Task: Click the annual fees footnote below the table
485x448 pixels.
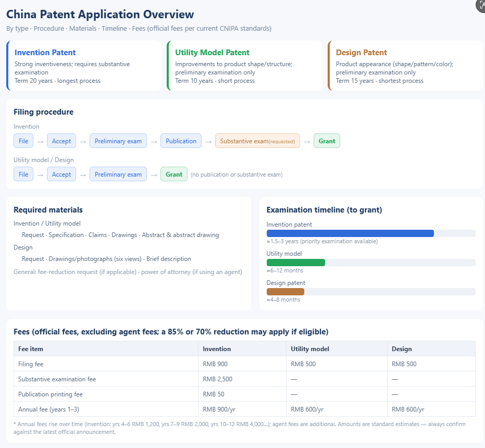Action: pos(240,428)
